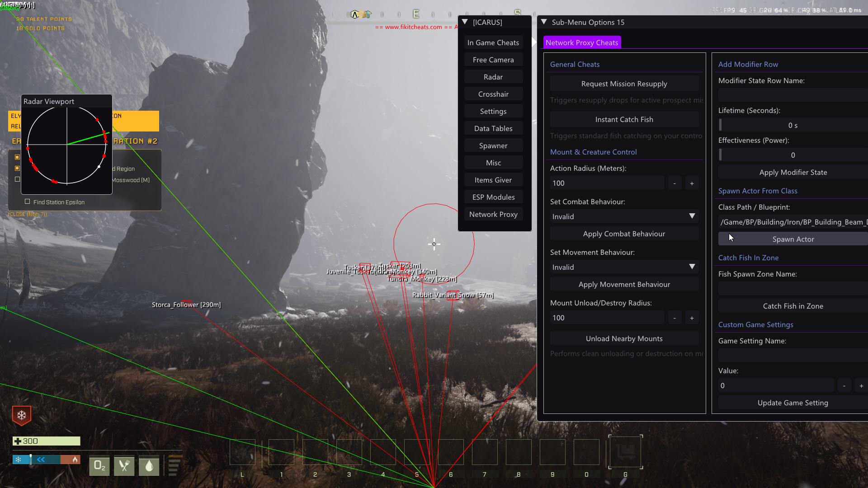Open the Crosshair menu

(493, 94)
